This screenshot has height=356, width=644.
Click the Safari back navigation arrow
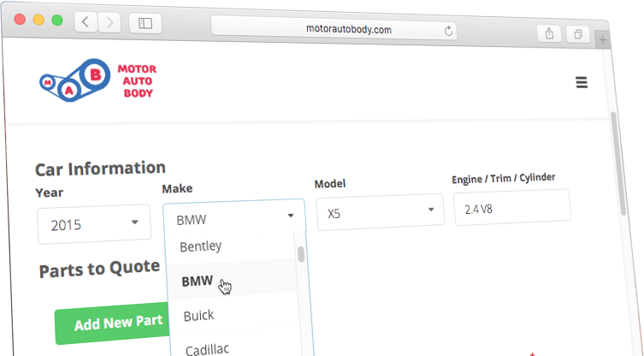pyautogui.click(x=86, y=23)
